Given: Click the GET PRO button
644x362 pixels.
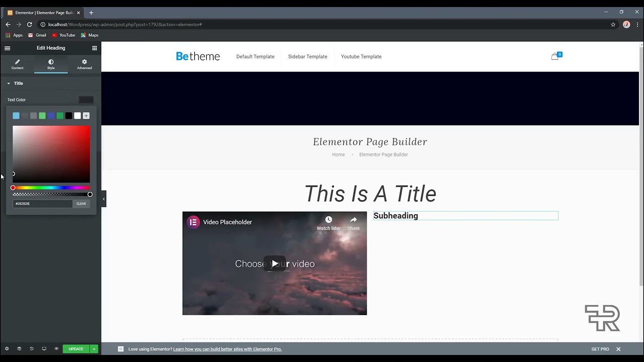Looking at the screenshot, I should [600, 349].
